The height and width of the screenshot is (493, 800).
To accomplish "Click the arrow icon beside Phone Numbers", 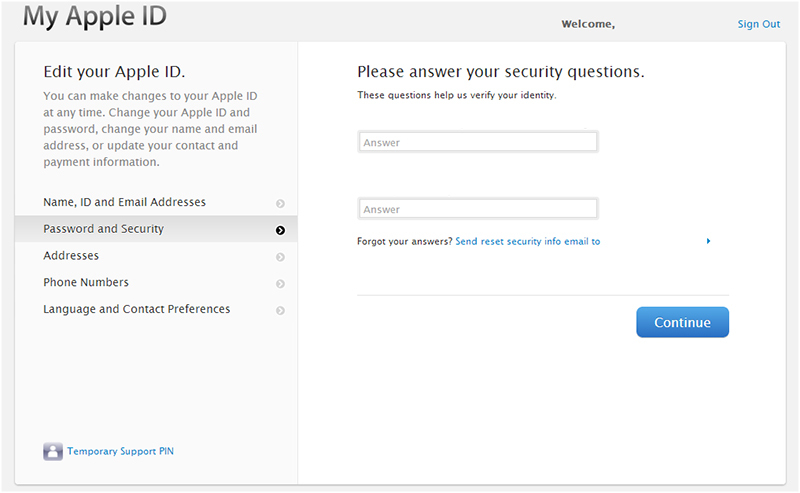I will tap(280, 283).
